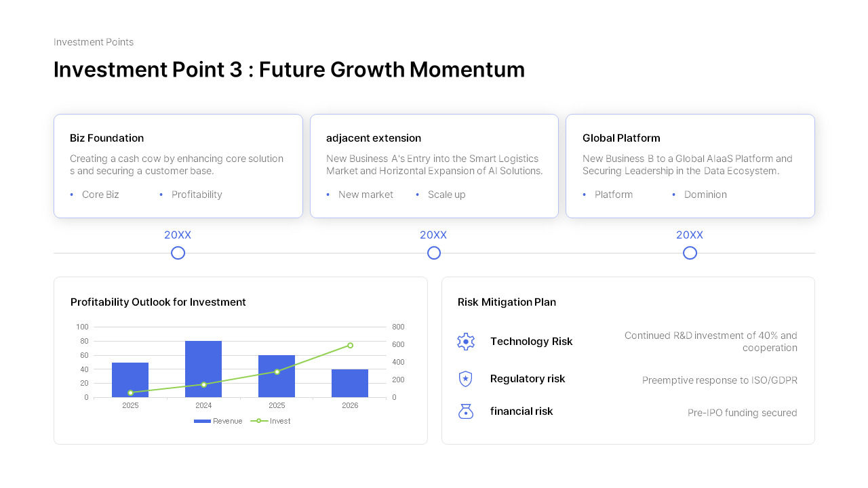The image size is (868, 488).
Task: Click the "20XX" label under Global Platform card
Action: [x=690, y=235]
